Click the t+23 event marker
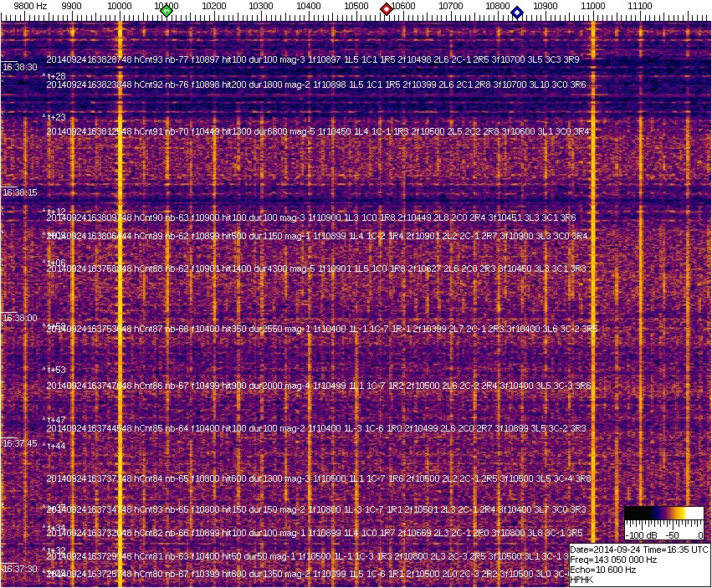The height and width of the screenshot is (588, 712). click(x=55, y=118)
